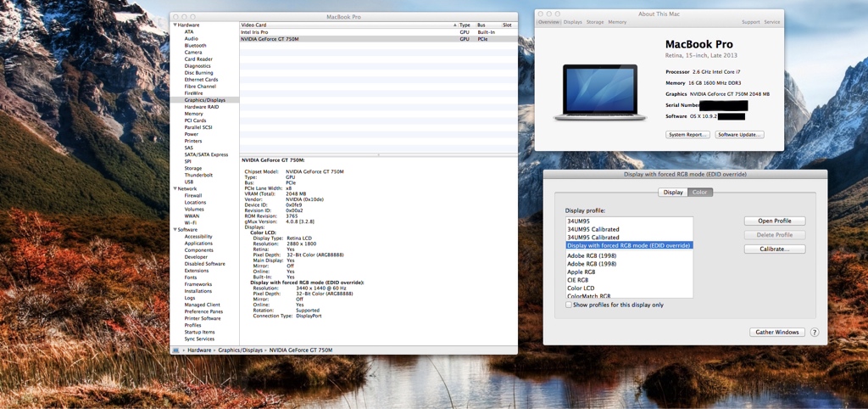Sort by Bus column header
The width and height of the screenshot is (868, 409).
(x=488, y=25)
